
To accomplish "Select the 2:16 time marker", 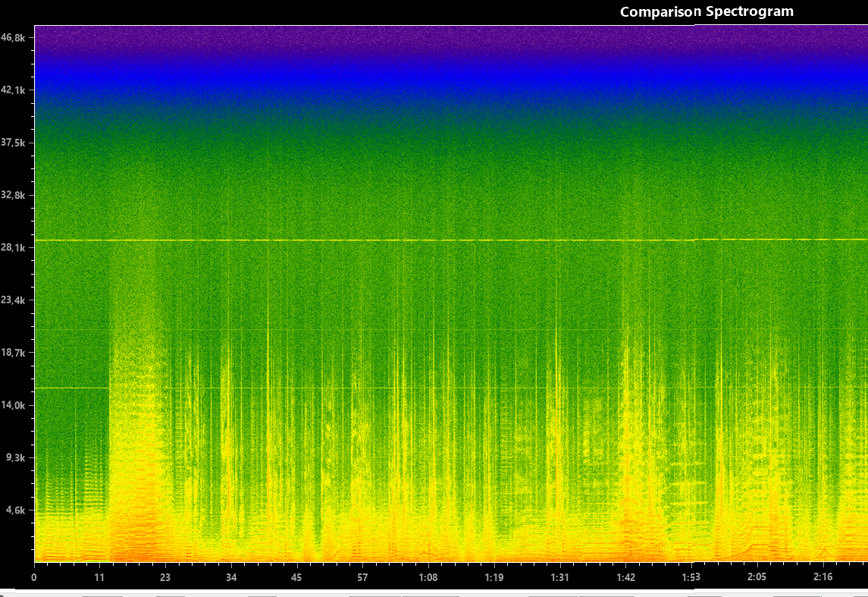I will click(823, 577).
